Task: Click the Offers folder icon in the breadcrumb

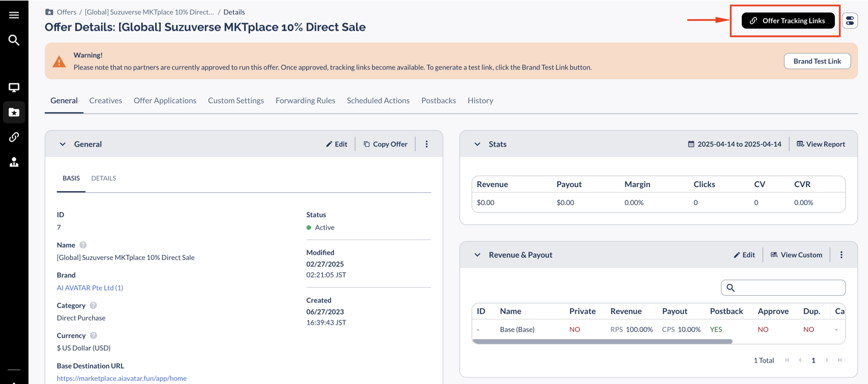Action: point(49,12)
